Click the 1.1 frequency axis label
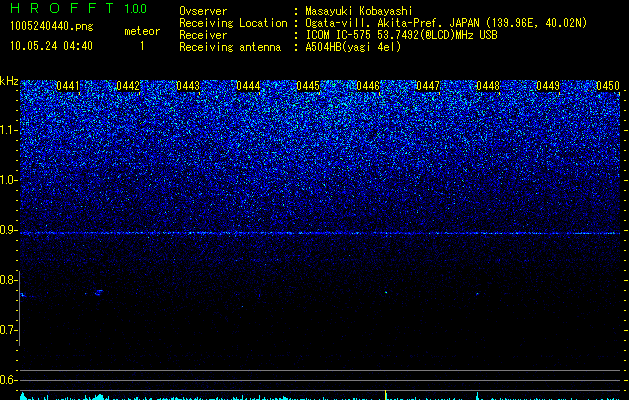 pos(8,130)
